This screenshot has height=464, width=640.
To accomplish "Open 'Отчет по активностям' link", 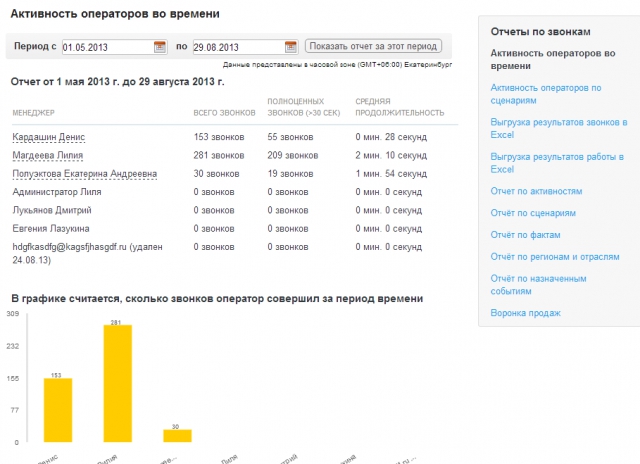I will pos(536,191).
